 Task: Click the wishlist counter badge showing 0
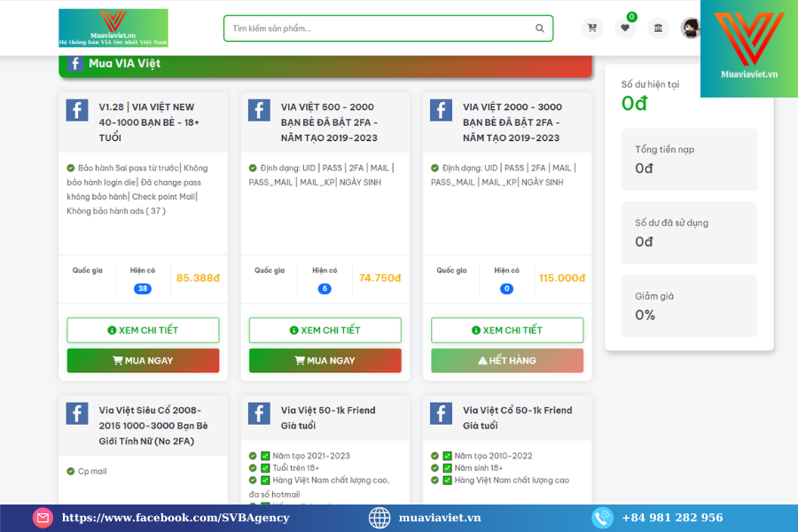click(631, 17)
